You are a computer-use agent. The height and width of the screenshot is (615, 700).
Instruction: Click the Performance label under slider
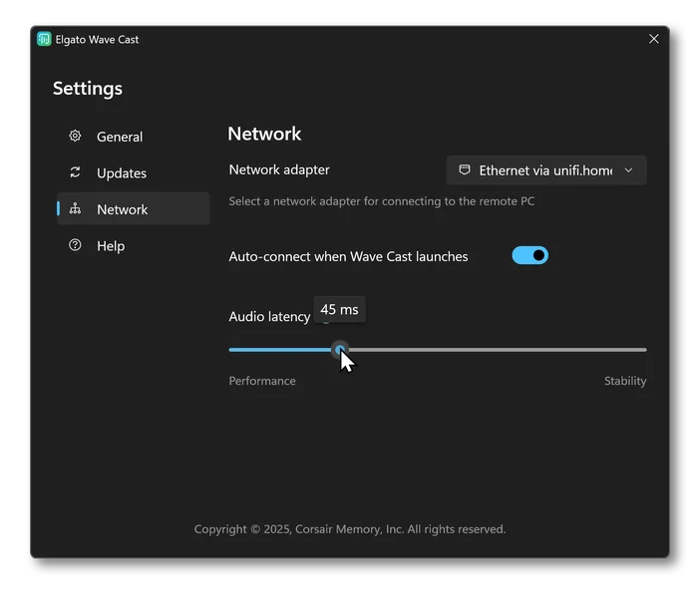click(262, 381)
